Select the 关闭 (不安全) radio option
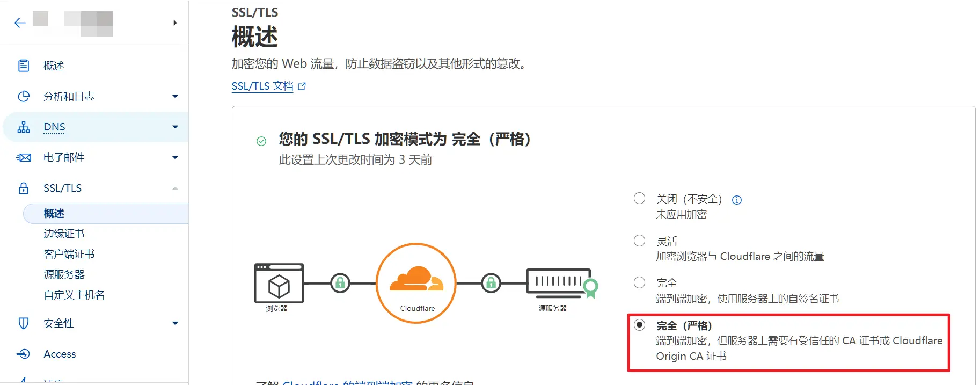The width and height of the screenshot is (980, 385). [639, 199]
